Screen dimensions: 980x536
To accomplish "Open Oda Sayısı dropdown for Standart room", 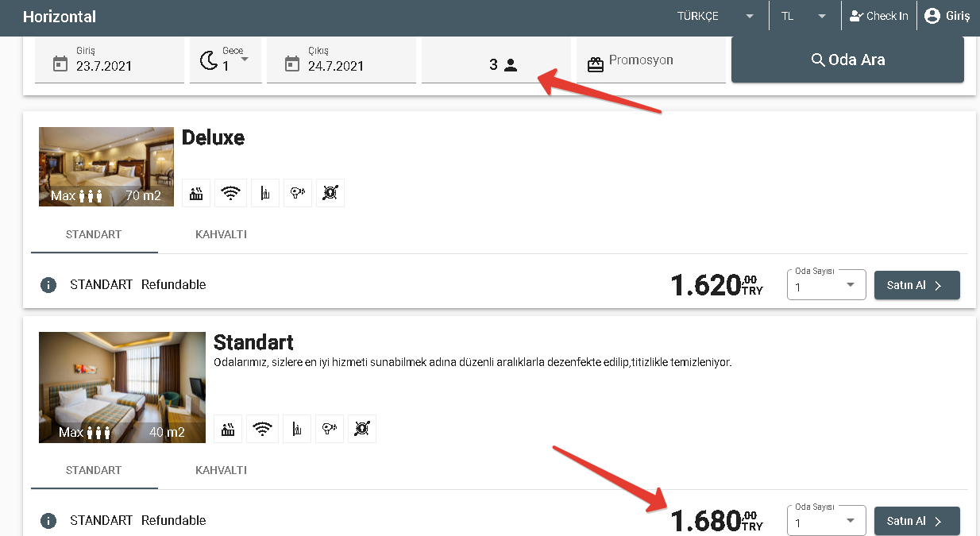I will (x=826, y=522).
